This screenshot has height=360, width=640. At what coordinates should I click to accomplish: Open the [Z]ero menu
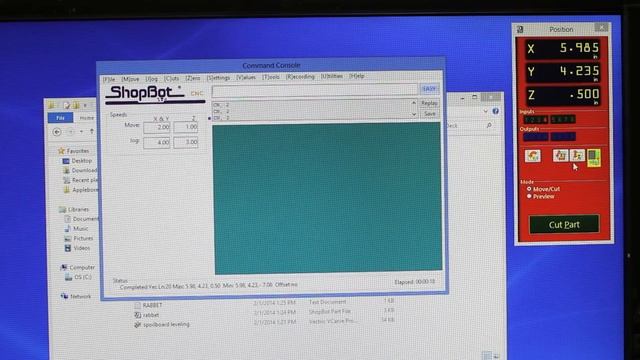pos(193,78)
